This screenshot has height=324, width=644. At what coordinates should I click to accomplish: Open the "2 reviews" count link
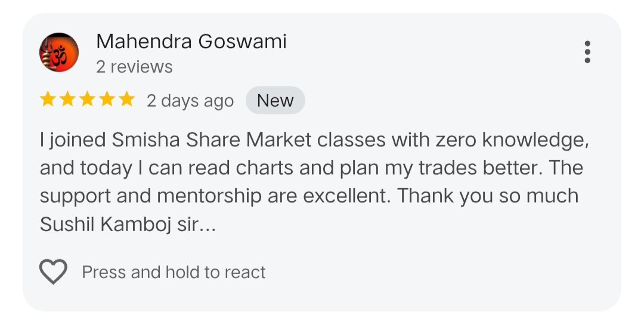coord(134,67)
